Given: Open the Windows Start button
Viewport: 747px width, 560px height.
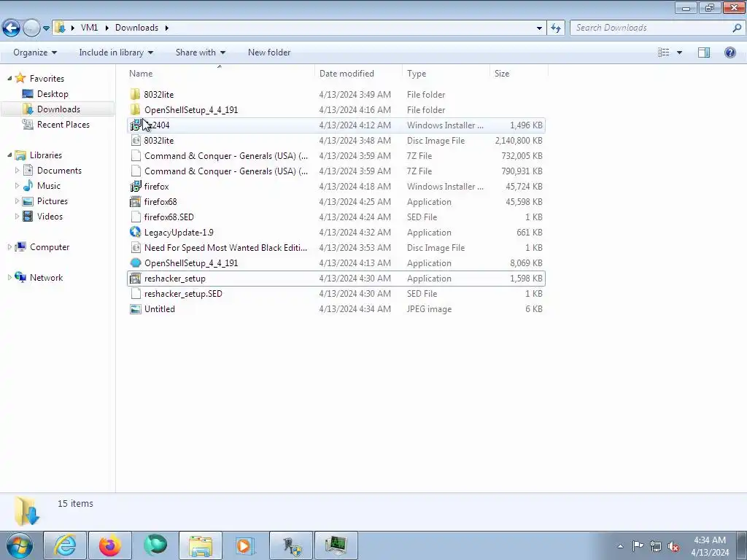Looking at the screenshot, I should coord(20,545).
